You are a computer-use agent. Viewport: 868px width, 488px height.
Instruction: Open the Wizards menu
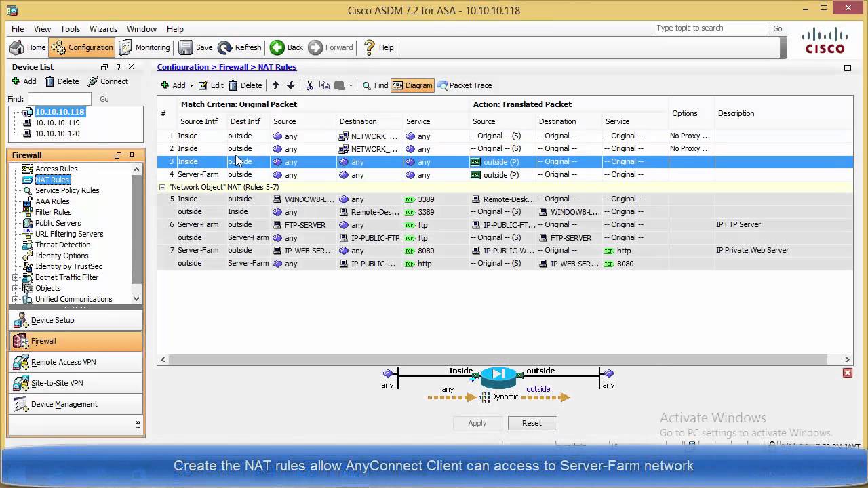[103, 29]
